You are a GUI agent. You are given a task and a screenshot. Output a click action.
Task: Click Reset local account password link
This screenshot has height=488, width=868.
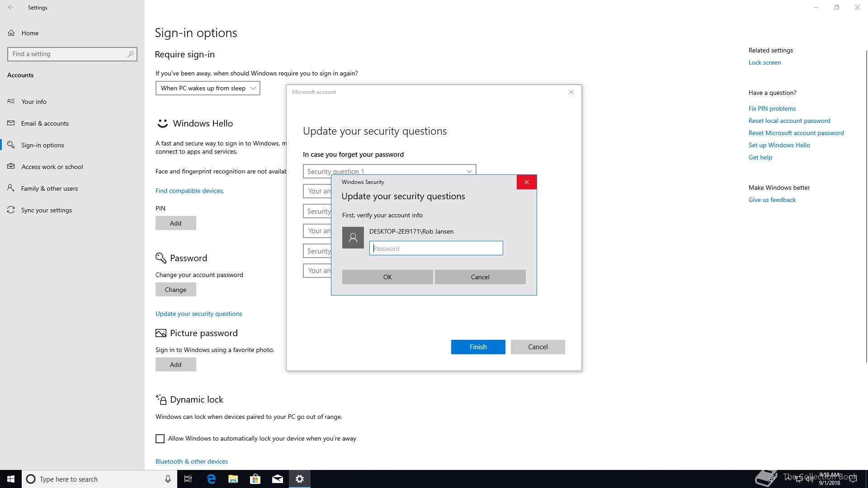click(789, 121)
